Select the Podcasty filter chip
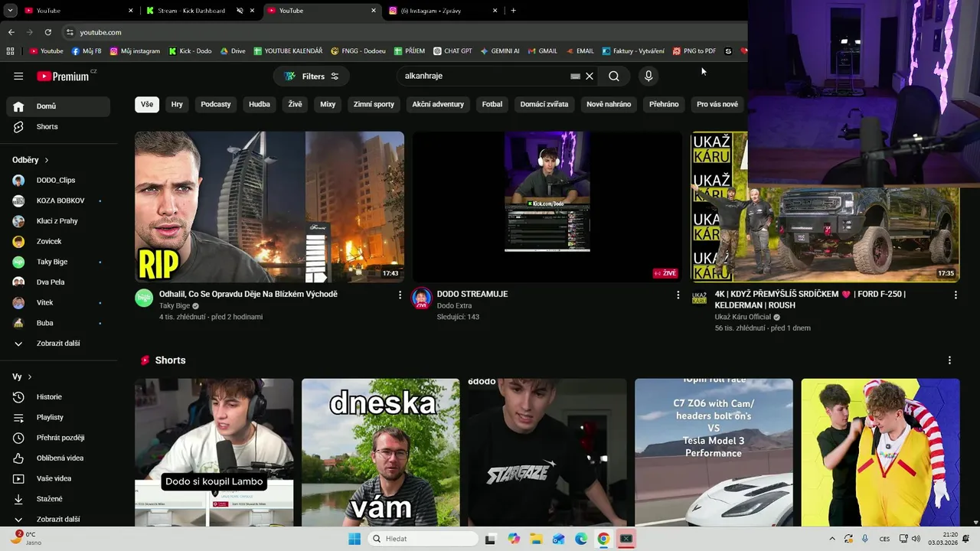 click(x=216, y=104)
